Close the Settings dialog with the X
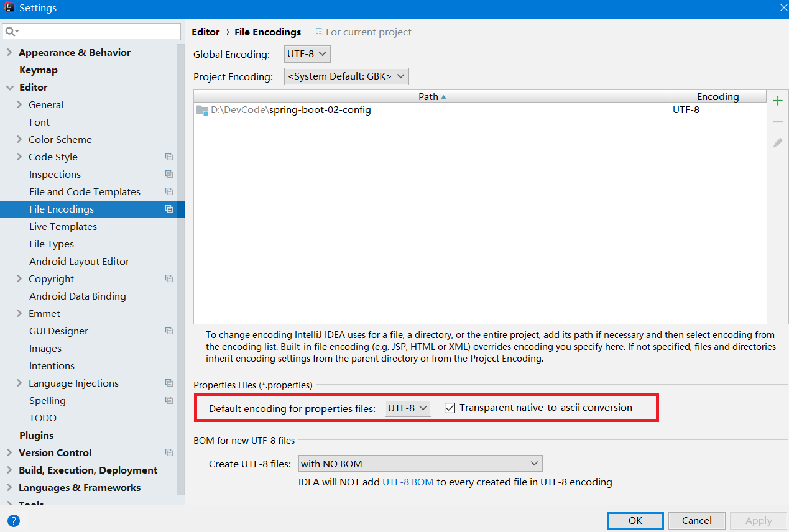789x532 pixels. click(x=783, y=7)
